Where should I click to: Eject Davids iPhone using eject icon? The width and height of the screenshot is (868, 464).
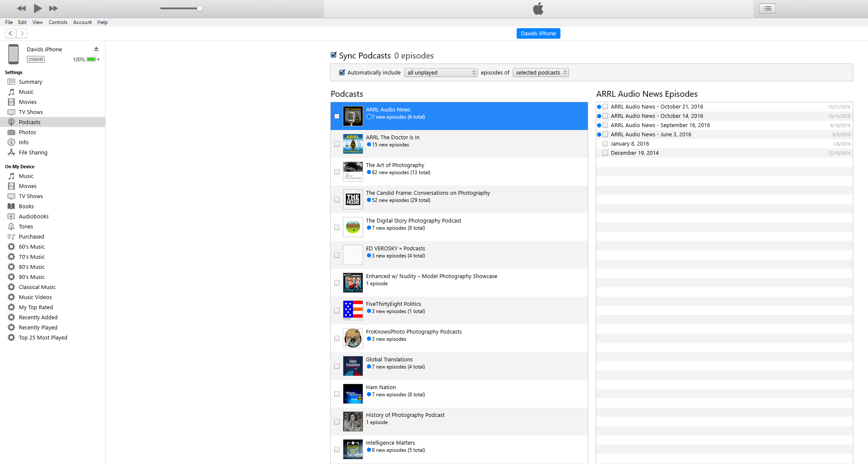[96, 49]
